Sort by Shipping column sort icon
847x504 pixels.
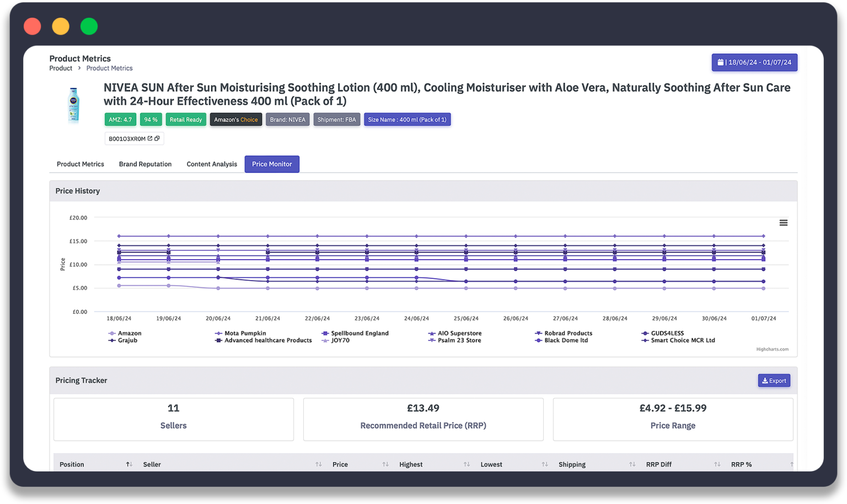[x=632, y=464]
